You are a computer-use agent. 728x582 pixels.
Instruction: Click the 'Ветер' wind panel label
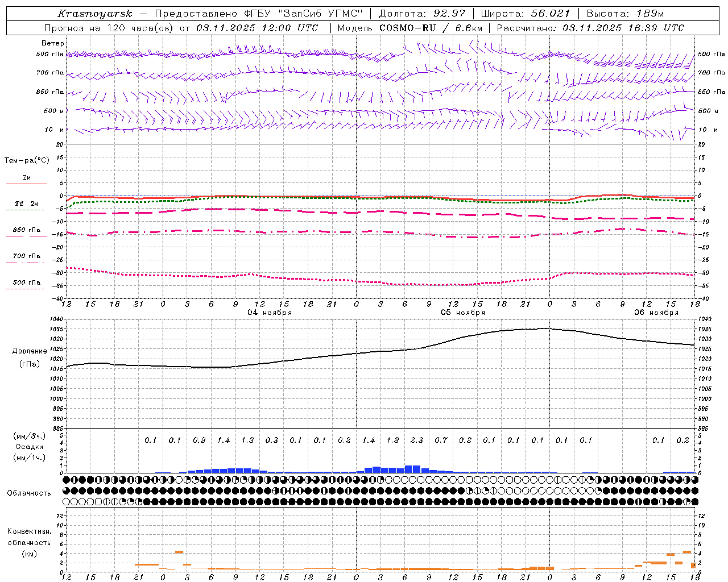[53, 43]
